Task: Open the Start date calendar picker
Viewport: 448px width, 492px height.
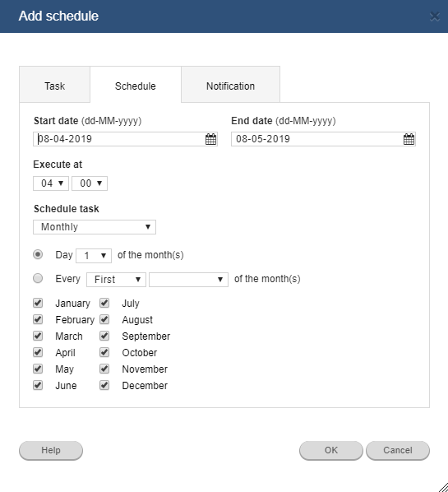Action: [210, 139]
